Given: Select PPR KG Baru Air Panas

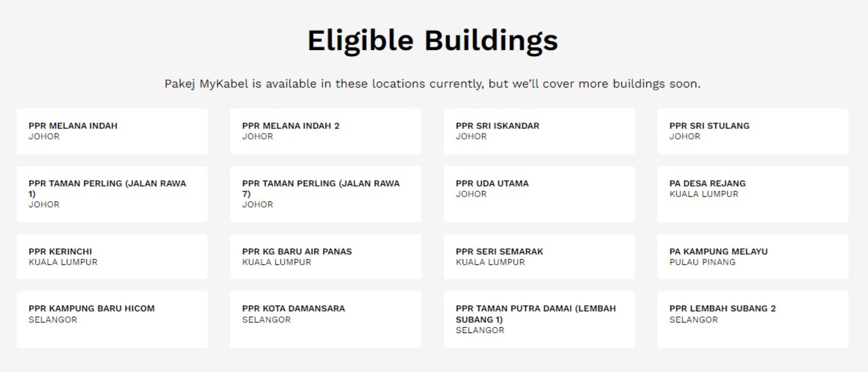Looking at the screenshot, I should [x=325, y=257].
